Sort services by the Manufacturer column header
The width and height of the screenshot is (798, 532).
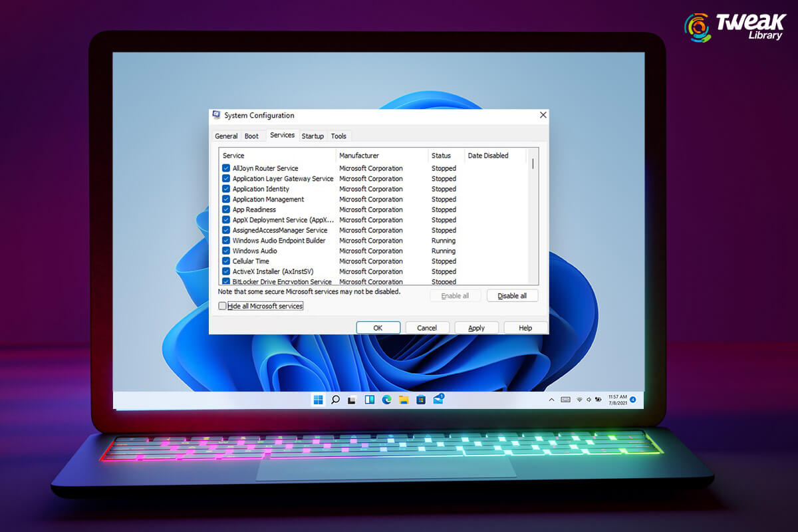click(x=359, y=156)
